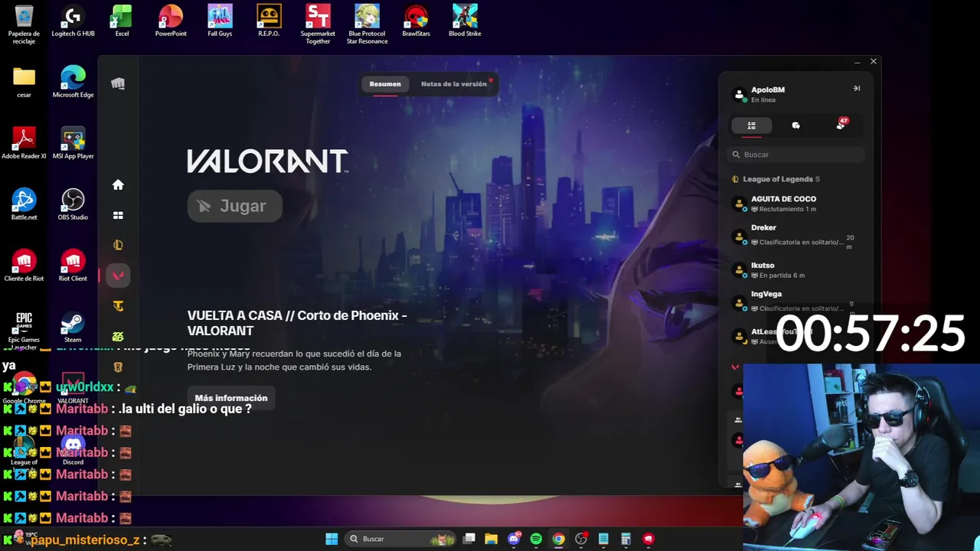Open the Notas de la versión tab

(454, 84)
